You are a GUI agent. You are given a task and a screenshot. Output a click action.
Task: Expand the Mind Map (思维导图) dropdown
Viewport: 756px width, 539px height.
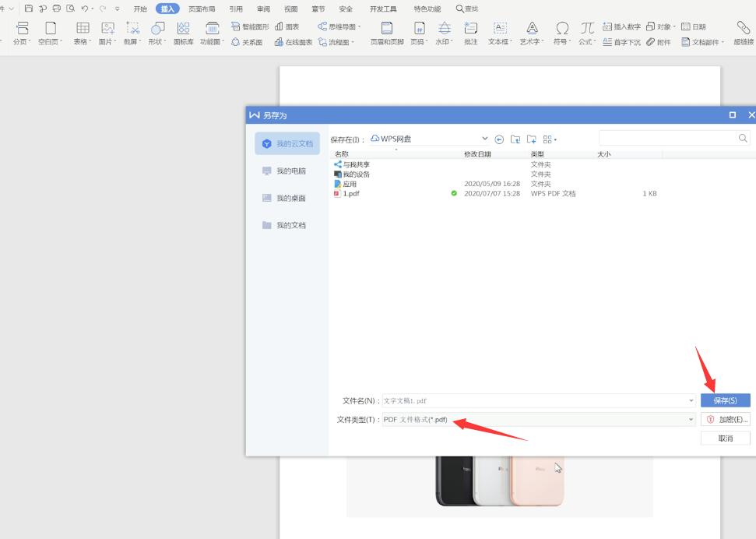pos(359,26)
